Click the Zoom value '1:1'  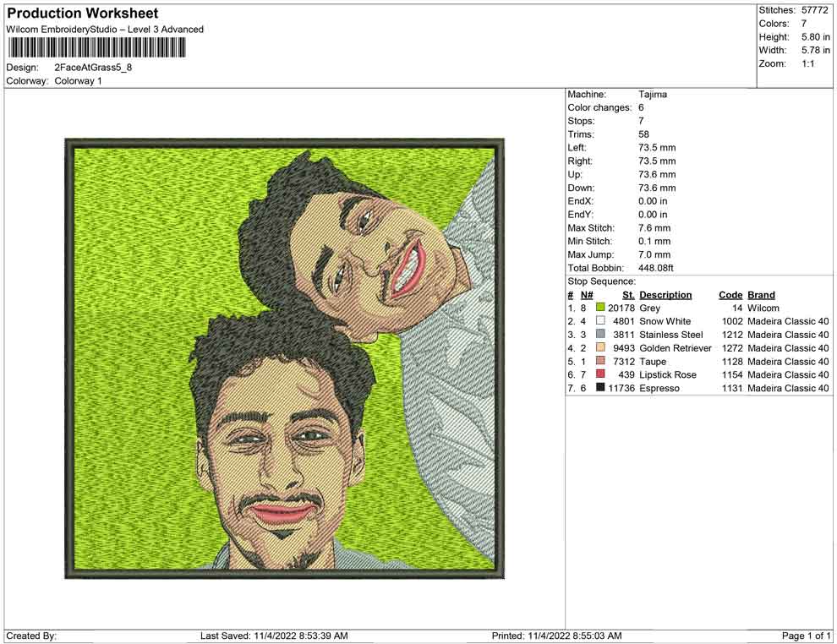click(808, 63)
